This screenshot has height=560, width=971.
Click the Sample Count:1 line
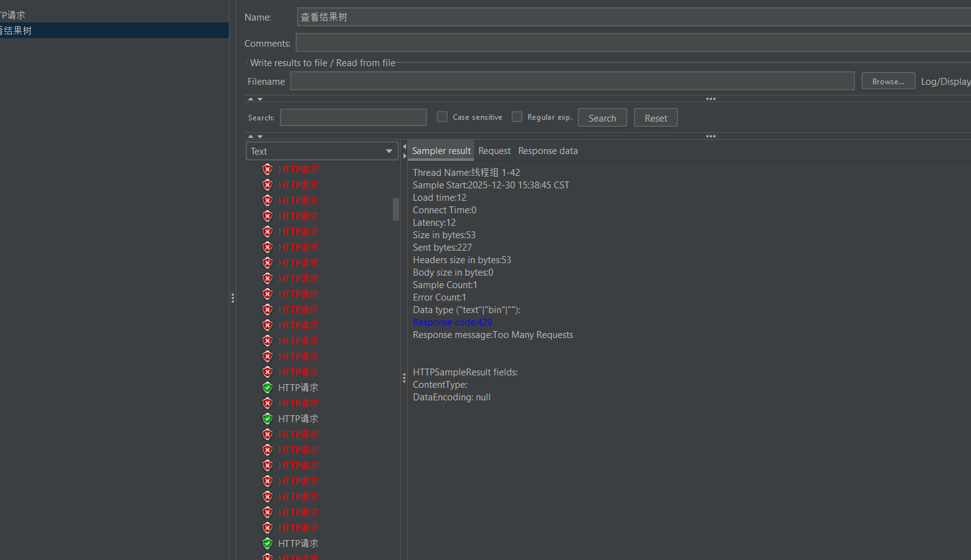445,285
